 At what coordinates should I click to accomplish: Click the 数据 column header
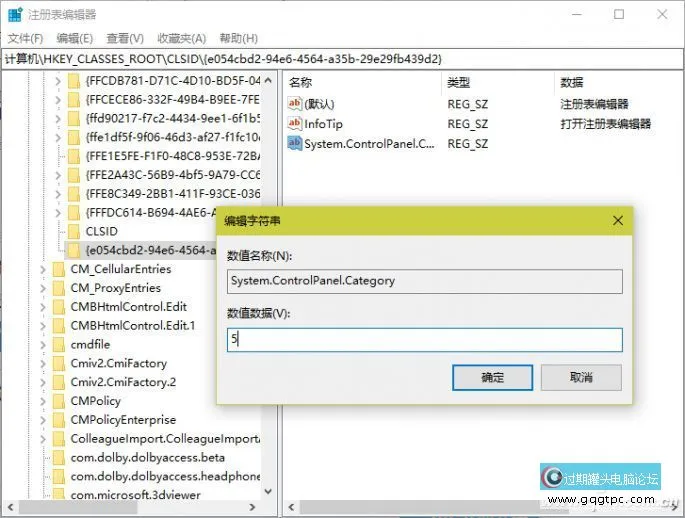(x=572, y=83)
